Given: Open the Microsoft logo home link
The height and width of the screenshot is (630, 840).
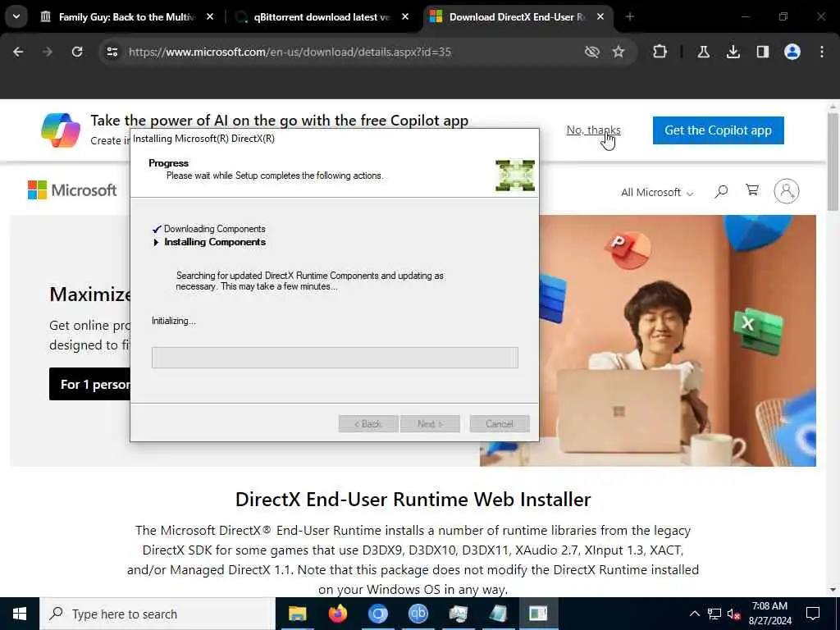Looking at the screenshot, I should (72, 190).
